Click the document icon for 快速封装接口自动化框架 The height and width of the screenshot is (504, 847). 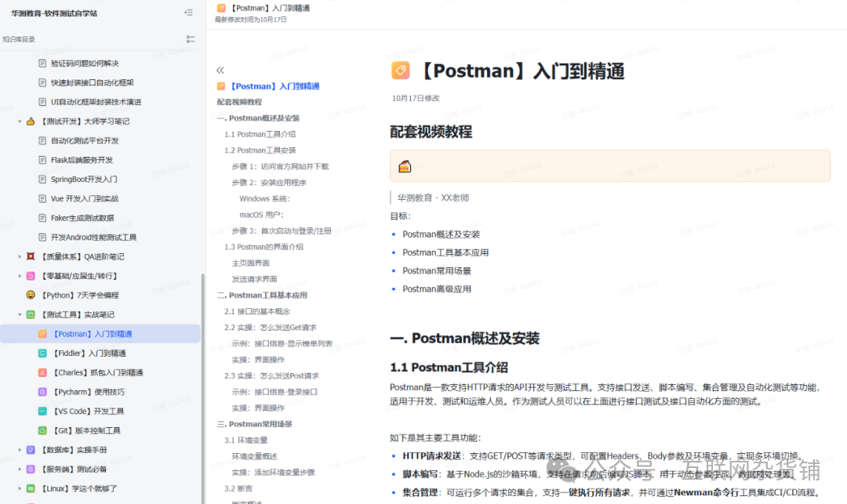click(42, 82)
